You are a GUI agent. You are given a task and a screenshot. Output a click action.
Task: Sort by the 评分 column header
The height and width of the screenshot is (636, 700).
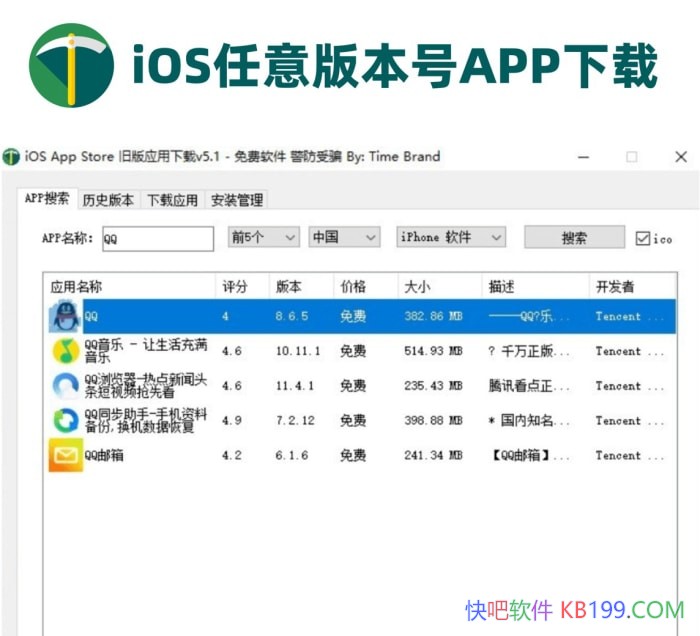pyautogui.click(x=235, y=287)
